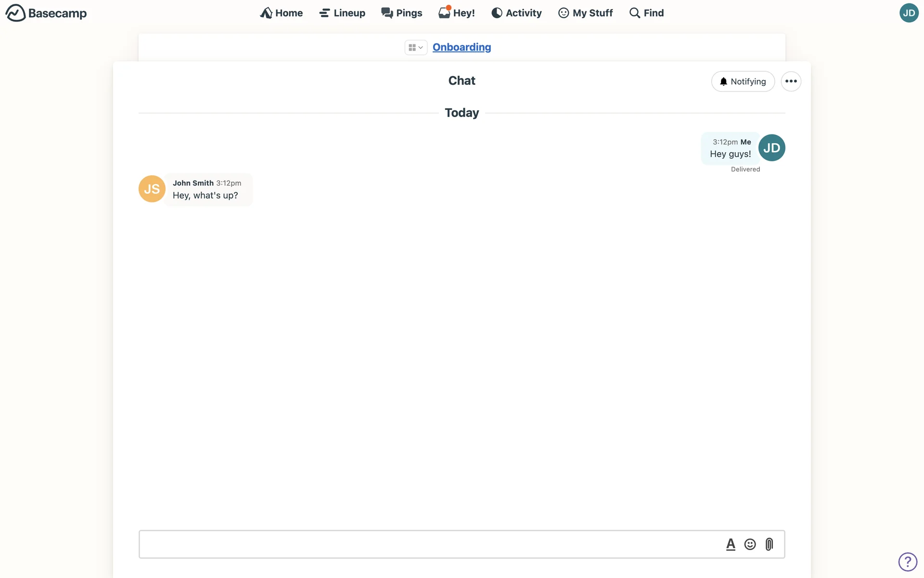Image resolution: width=924 pixels, height=578 pixels.
Task: Open the three-dot chat options menu
Action: (791, 81)
